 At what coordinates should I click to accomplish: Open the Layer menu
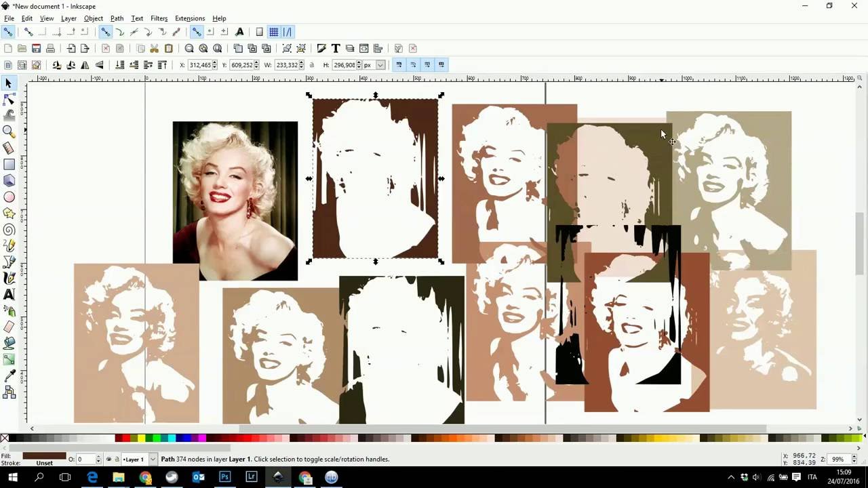[68, 18]
